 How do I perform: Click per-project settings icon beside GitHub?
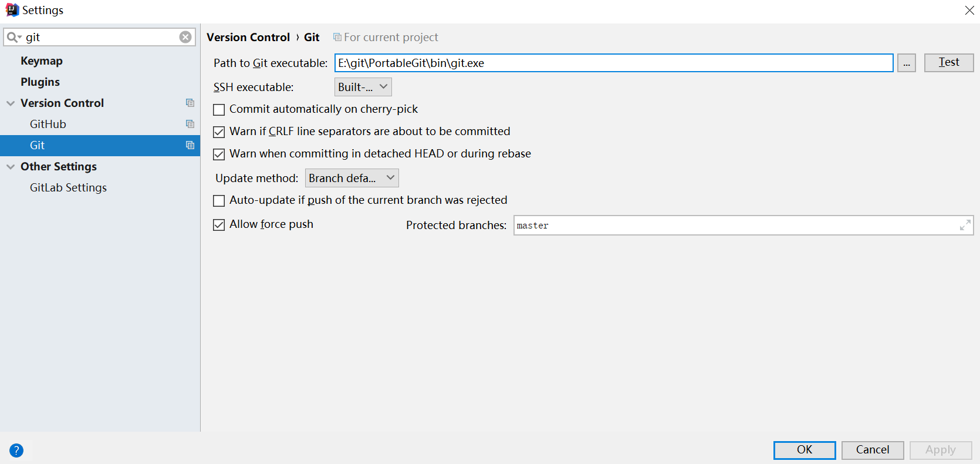190,124
